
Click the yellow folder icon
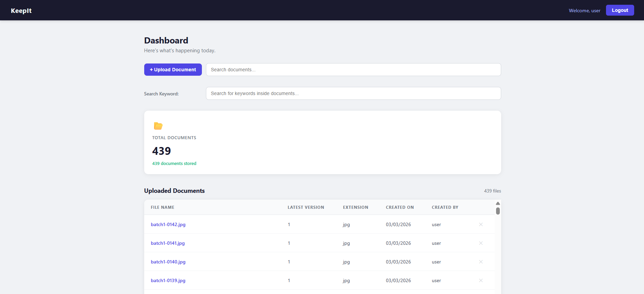[x=158, y=126]
